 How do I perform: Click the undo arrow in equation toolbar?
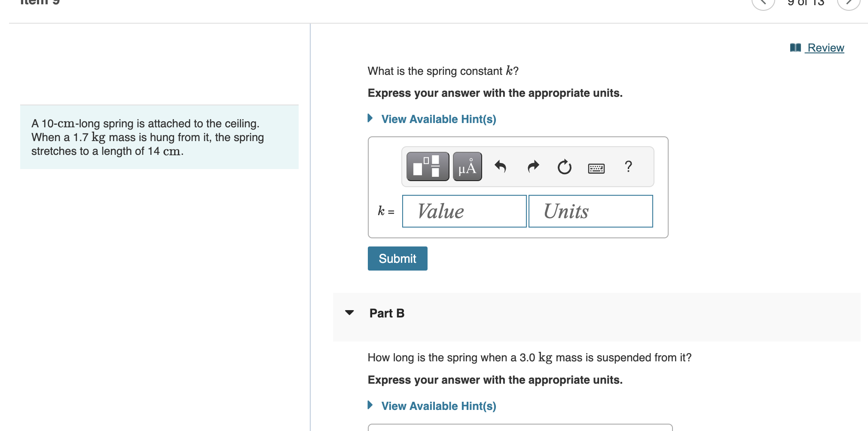tap(500, 167)
